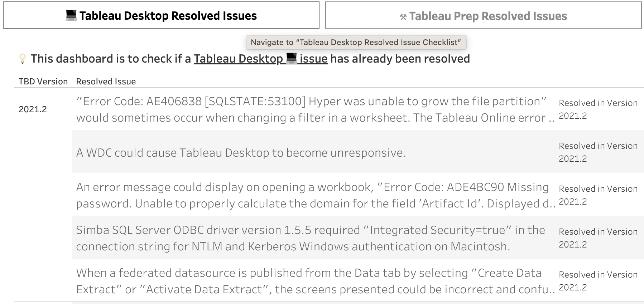Viewport: 644px width, 304px height.
Task: Click the laptop icon in the Desktop tab
Action: 71,15
